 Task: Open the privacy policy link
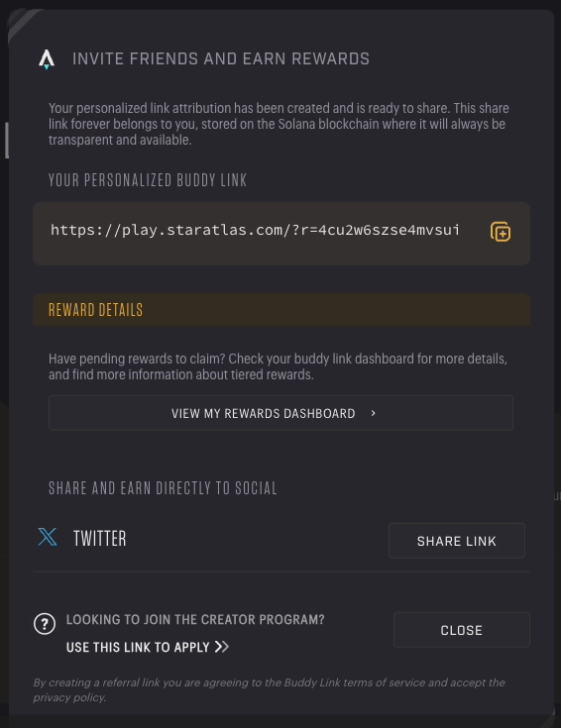[68, 697]
